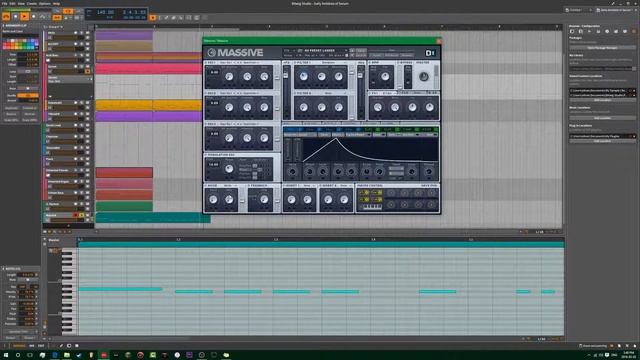Click the Modulation OSC knob
Viewport: 640px width, 360px height.
coord(229,169)
